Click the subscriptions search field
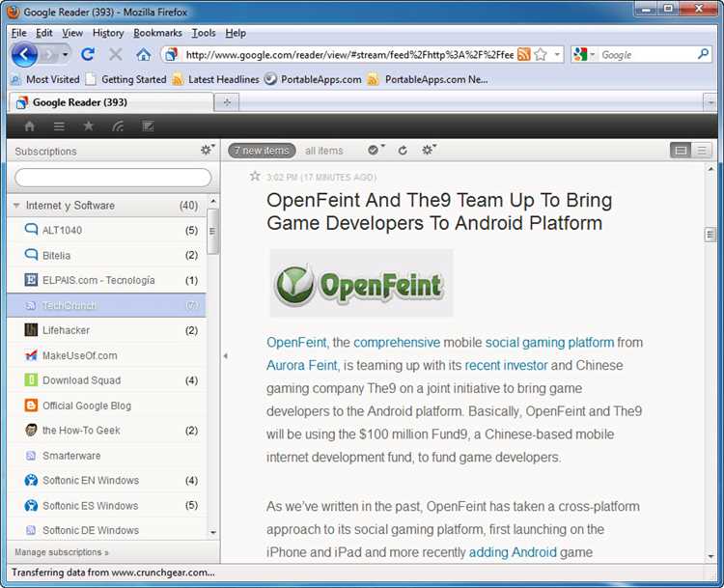The image size is (724, 588). pos(113,178)
